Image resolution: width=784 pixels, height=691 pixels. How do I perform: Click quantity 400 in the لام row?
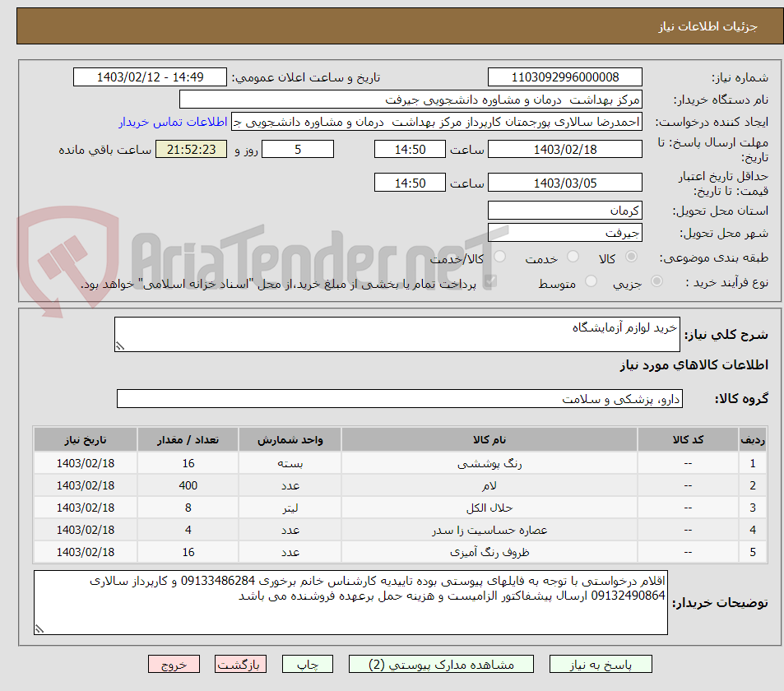(188, 485)
